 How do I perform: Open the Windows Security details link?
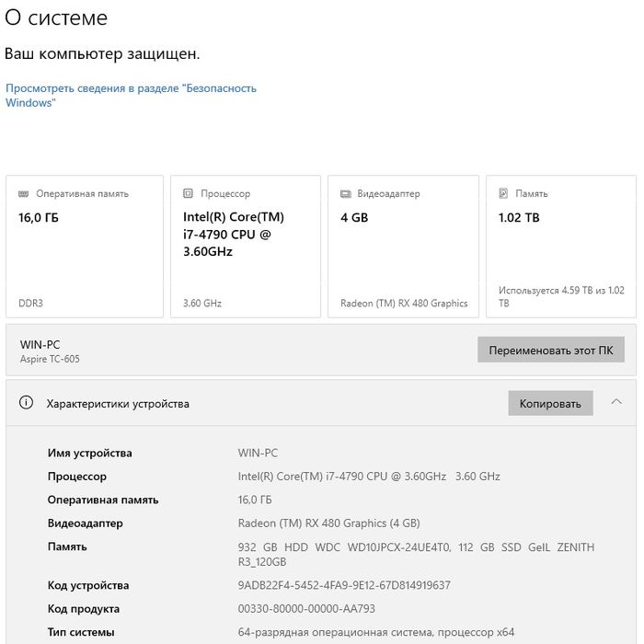pos(131,96)
